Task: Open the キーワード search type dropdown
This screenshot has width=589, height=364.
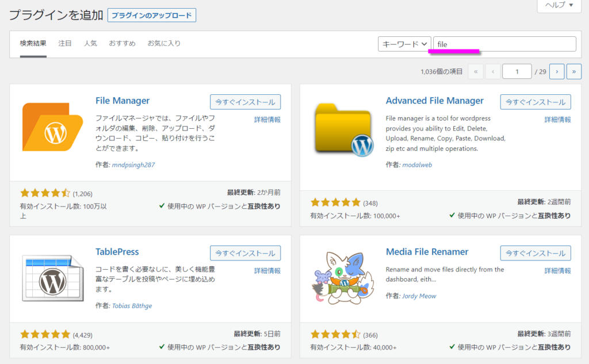Action: click(x=404, y=44)
